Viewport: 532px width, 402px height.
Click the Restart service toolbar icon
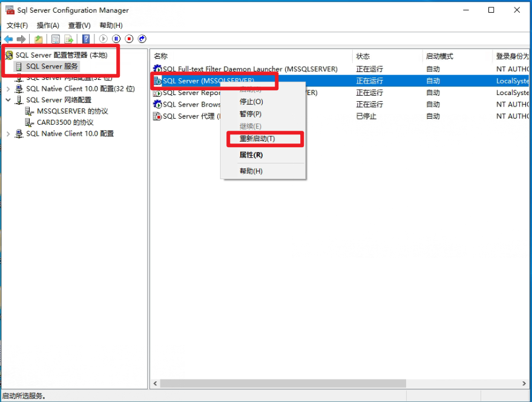(142, 39)
